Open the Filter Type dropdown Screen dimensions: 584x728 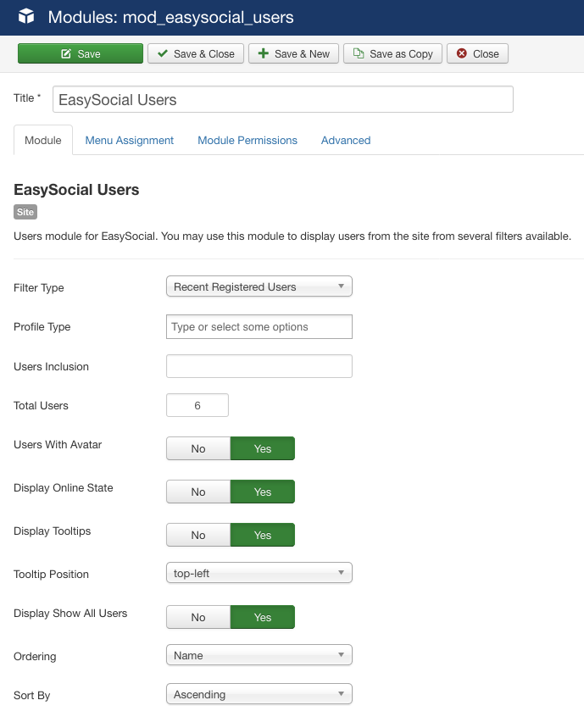pyautogui.click(x=259, y=286)
